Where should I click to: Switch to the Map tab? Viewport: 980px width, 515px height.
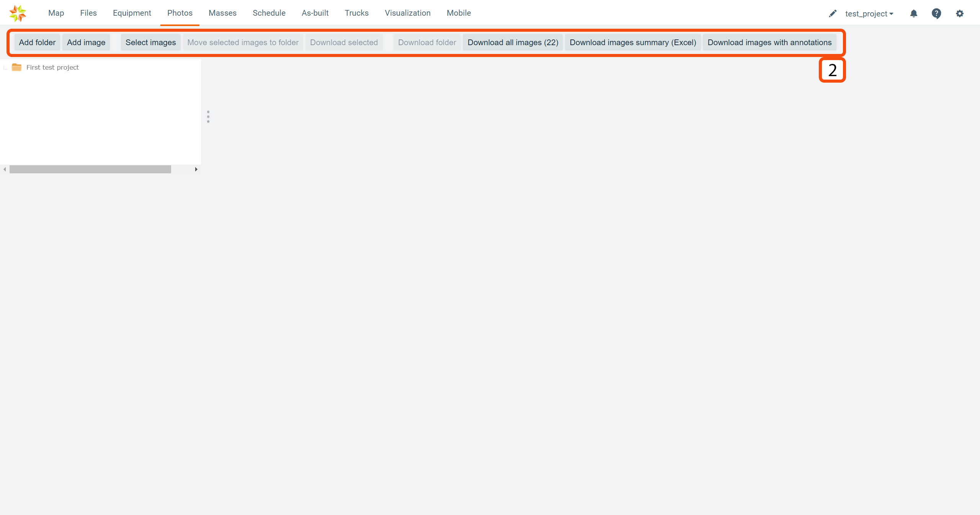click(x=56, y=13)
